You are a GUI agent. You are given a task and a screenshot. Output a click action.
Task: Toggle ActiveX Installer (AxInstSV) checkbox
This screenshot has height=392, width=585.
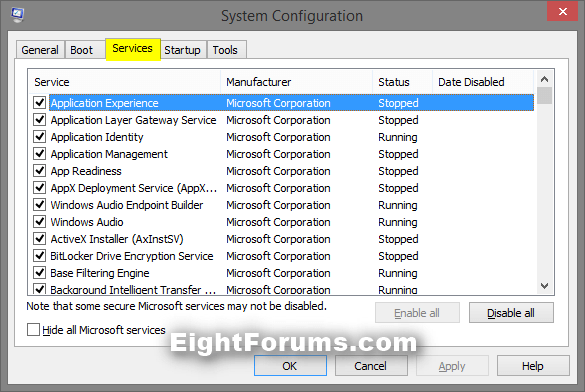(x=40, y=238)
